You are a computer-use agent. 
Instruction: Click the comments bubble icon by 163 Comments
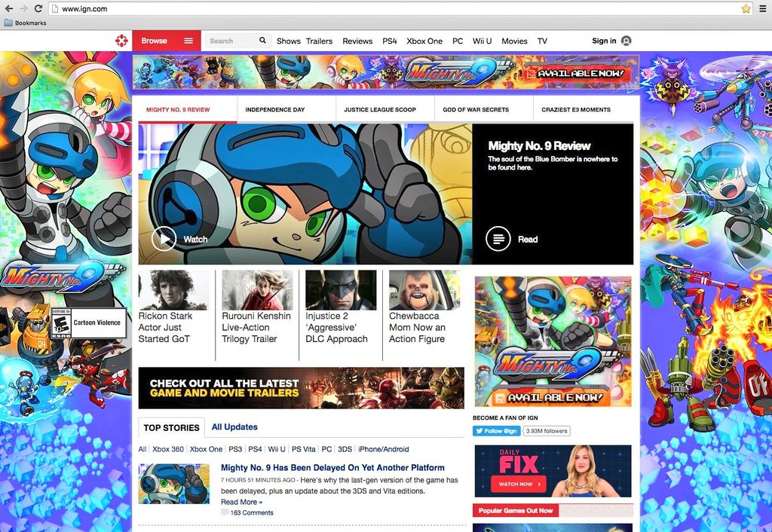225,513
